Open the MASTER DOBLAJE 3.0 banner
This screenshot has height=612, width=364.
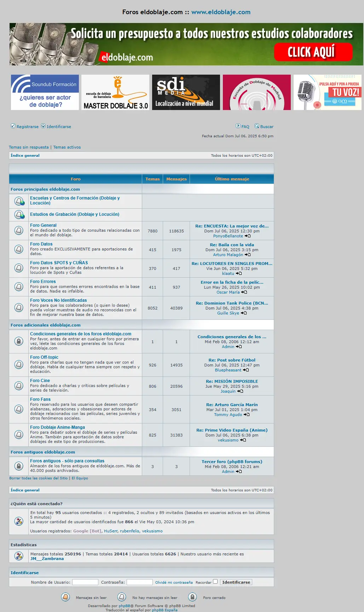click(115, 92)
